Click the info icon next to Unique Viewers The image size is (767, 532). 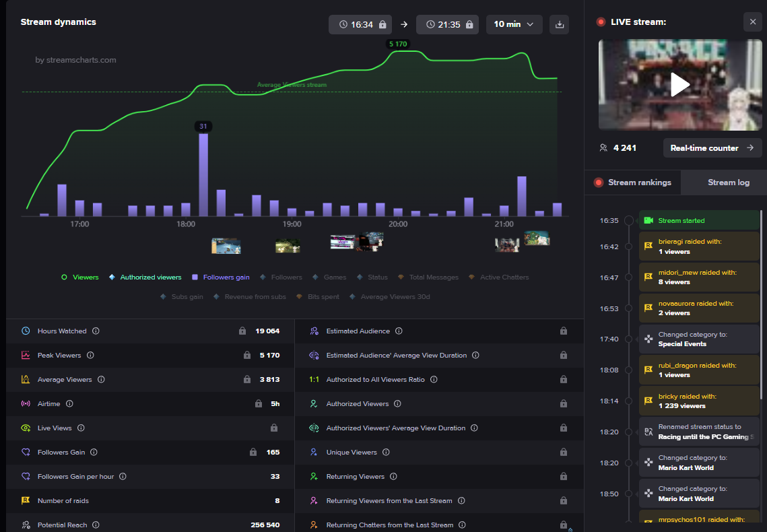coord(386,453)
